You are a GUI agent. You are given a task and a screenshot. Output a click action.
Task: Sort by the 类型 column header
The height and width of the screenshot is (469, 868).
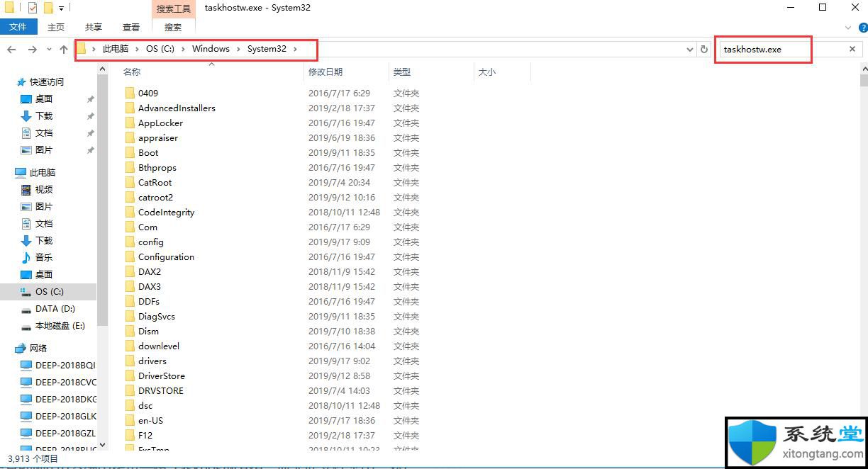pos(402,72)
